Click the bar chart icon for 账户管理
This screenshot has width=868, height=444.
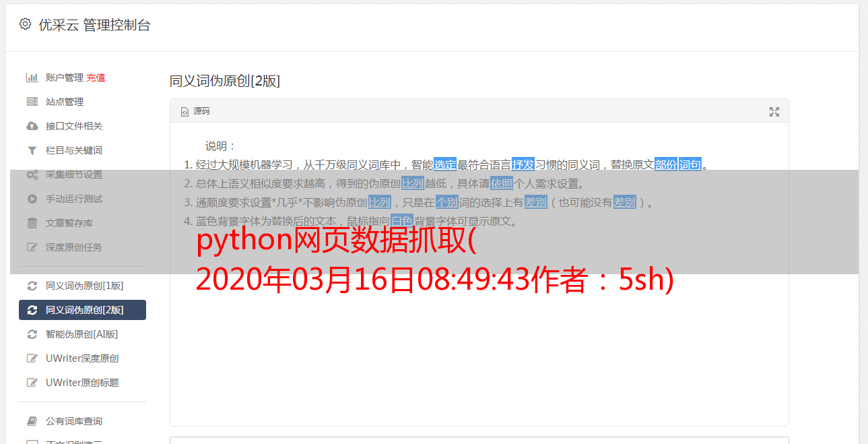[x=32, y=77]
